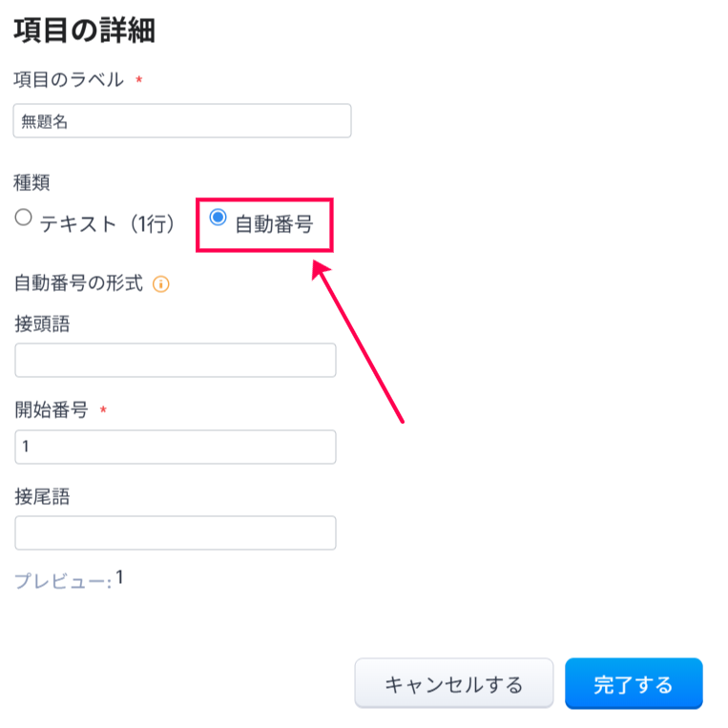Click the 開始番号 label text

(52, 410)
